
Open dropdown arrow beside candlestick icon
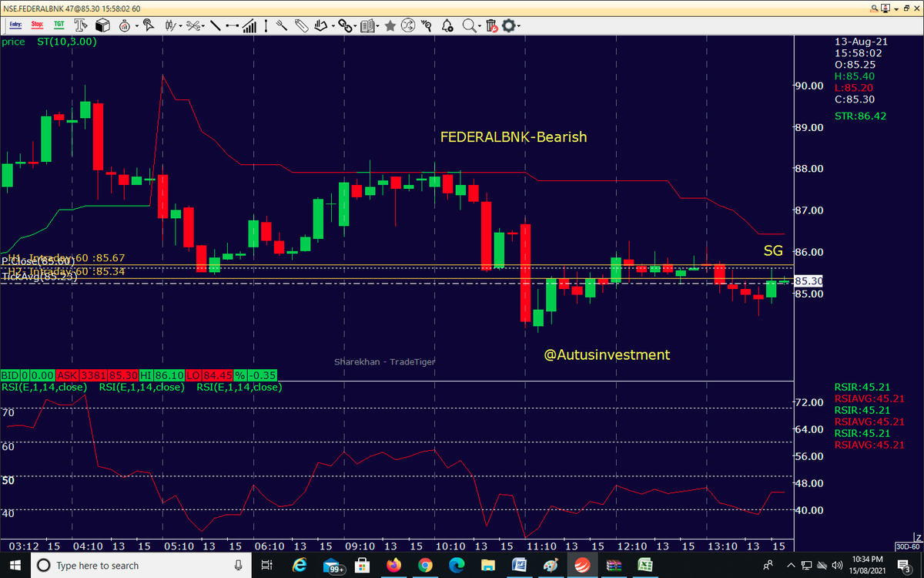180,26
